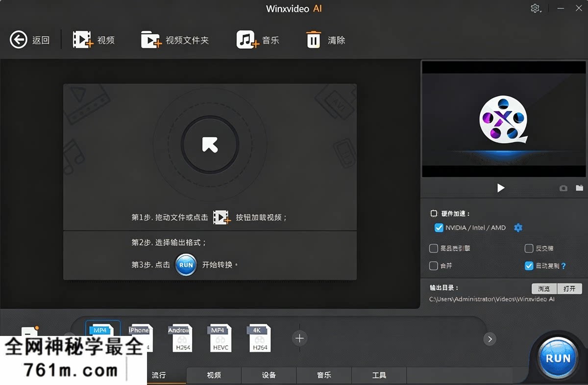The height and width of the screenshot is (385, 588).
Task: Click the question mark beside 自动复制
Action: coord(563,266)
